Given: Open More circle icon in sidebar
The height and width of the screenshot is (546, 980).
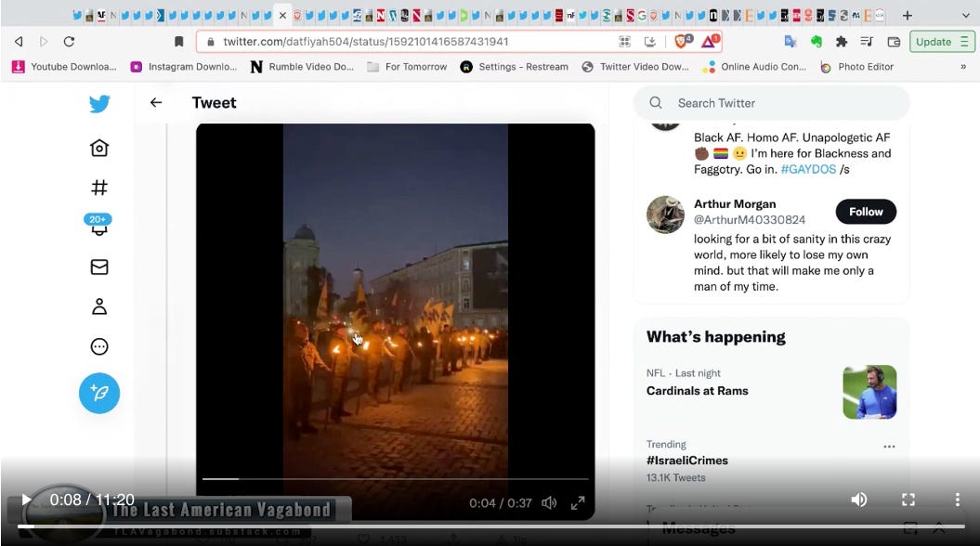Looking at the screenshot, I should 99,346.
